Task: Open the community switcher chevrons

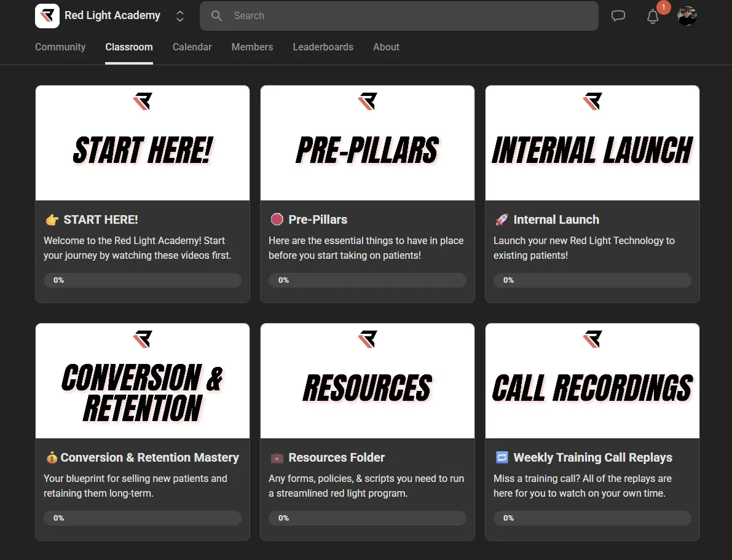Action: pyautogui.click(x=179, y=17)
